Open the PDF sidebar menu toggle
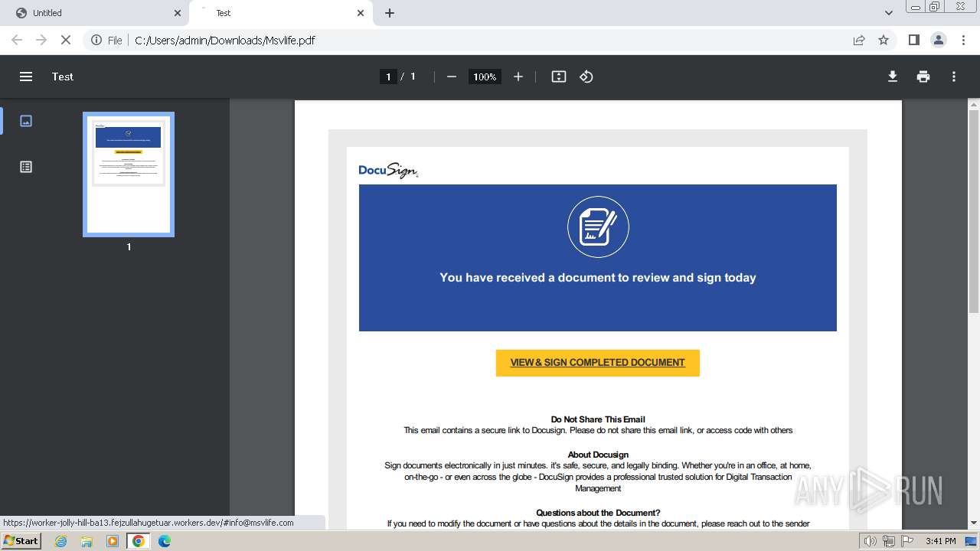 coord(26,77)
